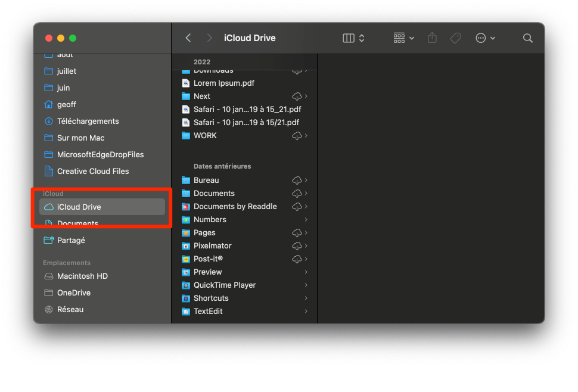
Task: Select the Numbers folder
Action: tap(244, 220)
